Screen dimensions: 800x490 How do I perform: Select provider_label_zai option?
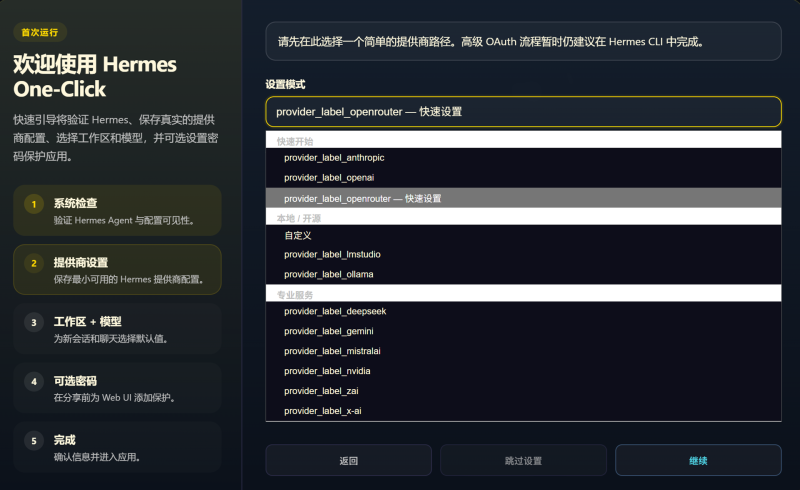click(523, 391)
